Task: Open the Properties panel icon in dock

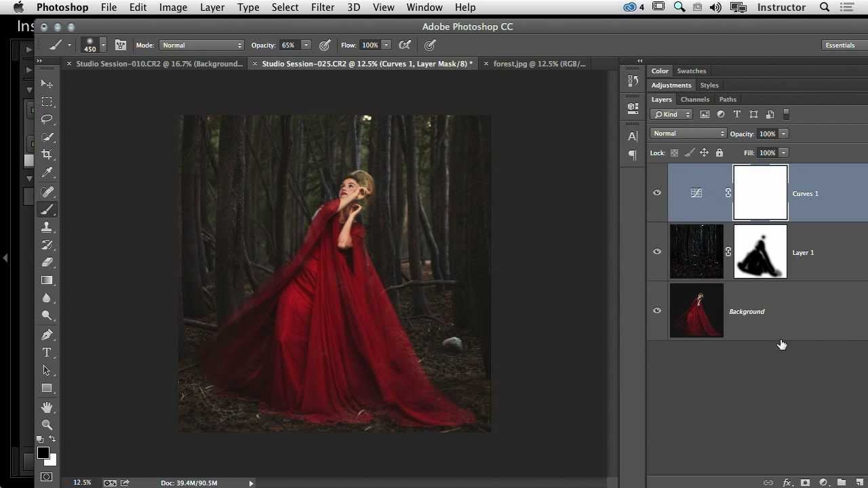Action: 633,107
